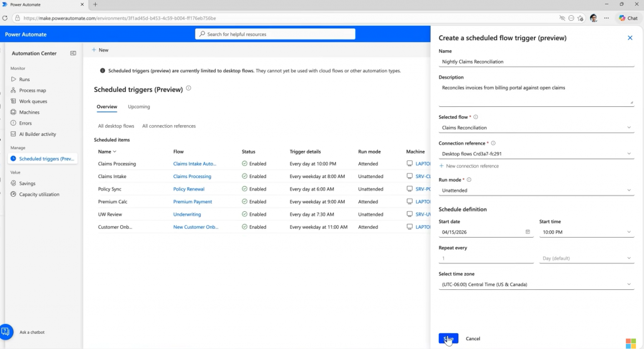Open the Savings page

click(x=27, y=184)
